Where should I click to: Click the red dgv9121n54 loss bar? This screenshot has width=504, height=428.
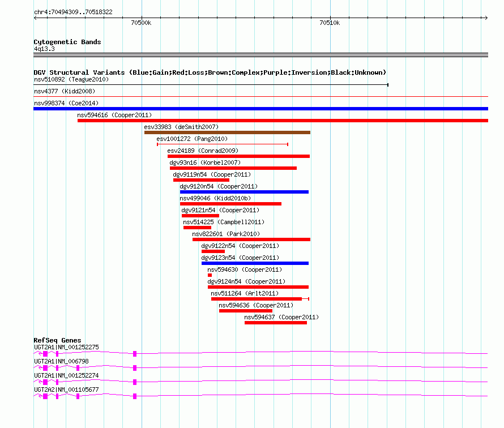(200, 216)
